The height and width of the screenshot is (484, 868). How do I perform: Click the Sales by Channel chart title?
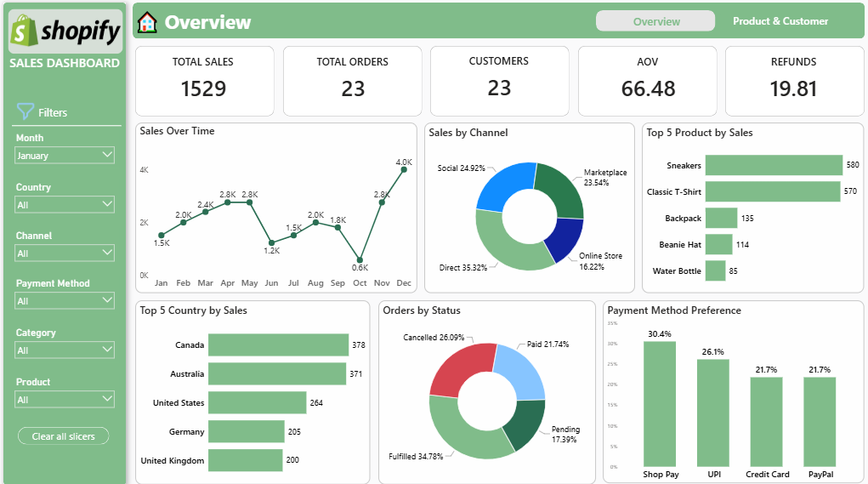pyautogui.click(x=468, y=133)
